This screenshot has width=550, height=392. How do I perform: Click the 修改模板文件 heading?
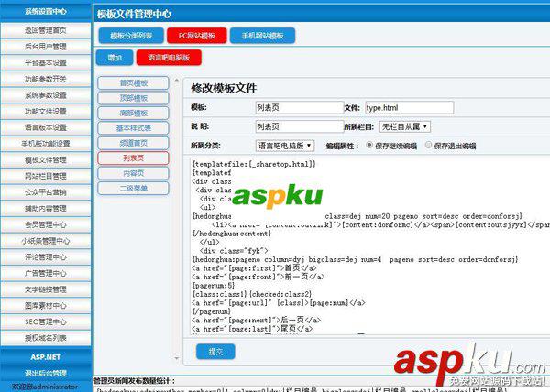tap(224, 88)
